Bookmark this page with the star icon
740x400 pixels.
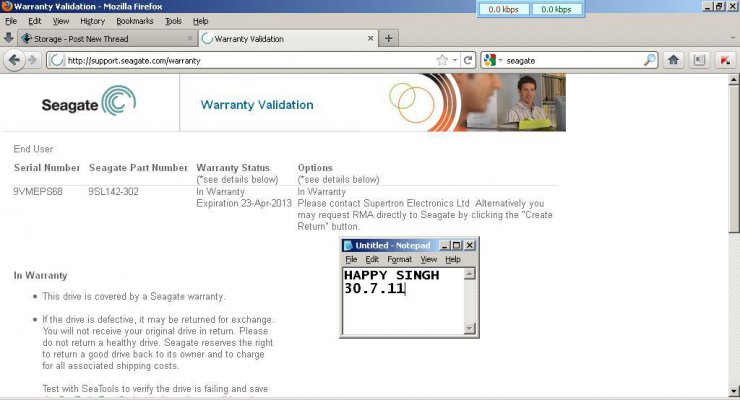pyautogui.click(x=442, y=60)
